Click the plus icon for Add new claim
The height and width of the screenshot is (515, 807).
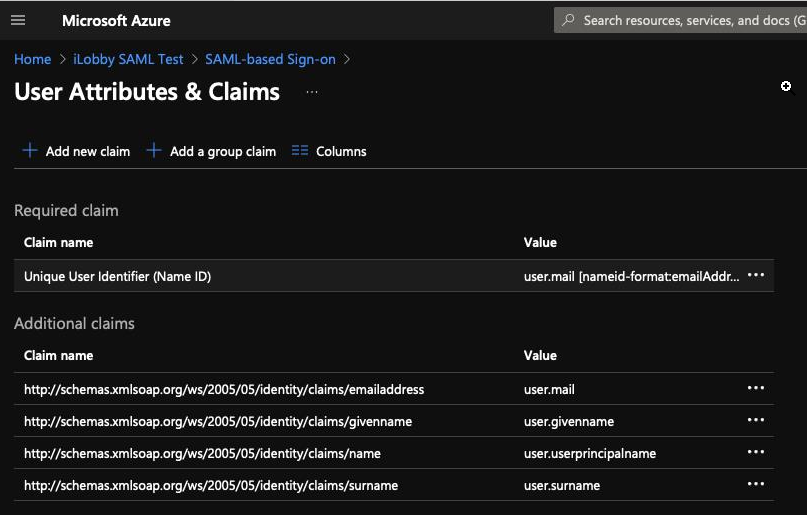pos(30,150)
